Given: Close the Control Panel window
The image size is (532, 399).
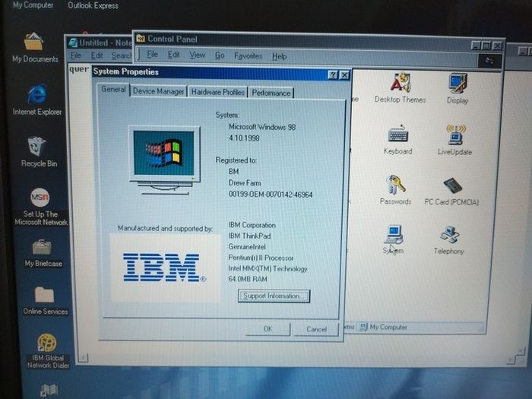Looking at the screenshot, I should [497, 46].
